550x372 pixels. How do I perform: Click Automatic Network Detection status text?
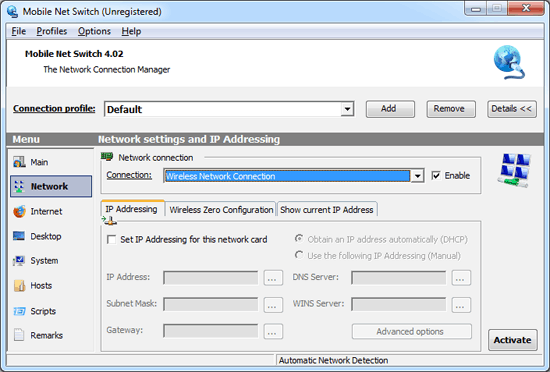(x=333, y=360)
